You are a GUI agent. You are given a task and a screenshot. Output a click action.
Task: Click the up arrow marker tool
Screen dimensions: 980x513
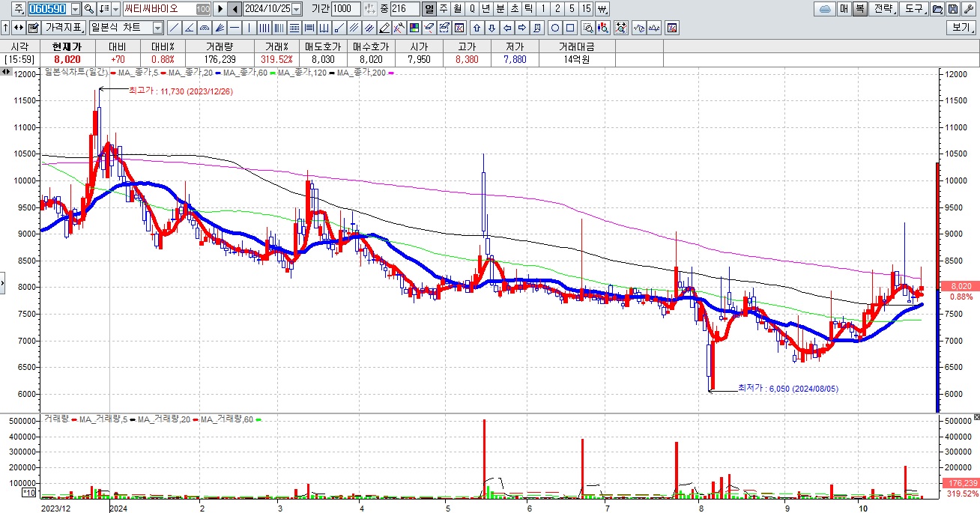click(x=477, y=28)
